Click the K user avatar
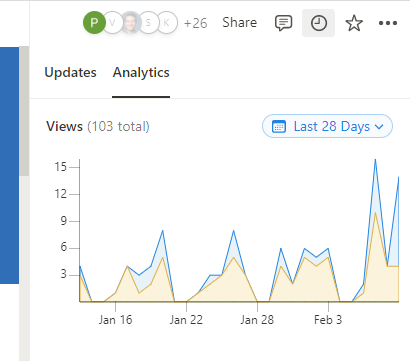The image size is (410, 361). pyautogui.click(x=166, y=23)
